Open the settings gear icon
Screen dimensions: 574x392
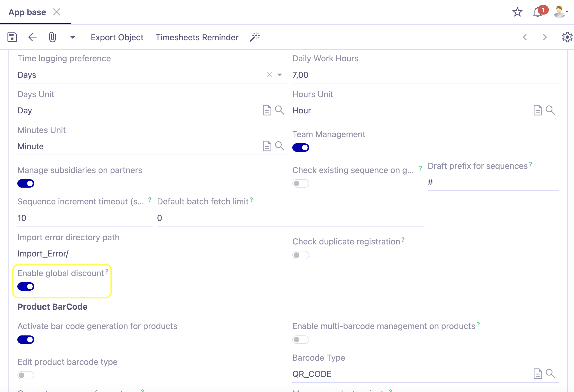[568, 37]
